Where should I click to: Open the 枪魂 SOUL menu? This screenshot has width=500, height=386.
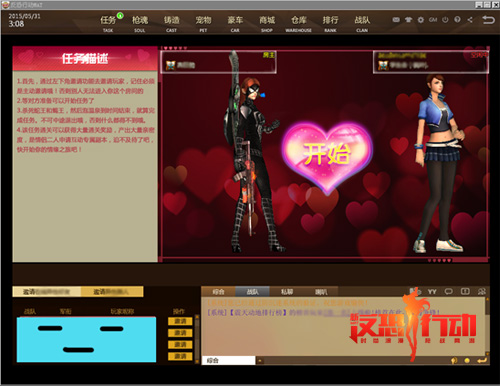click(x=140, y=24)
